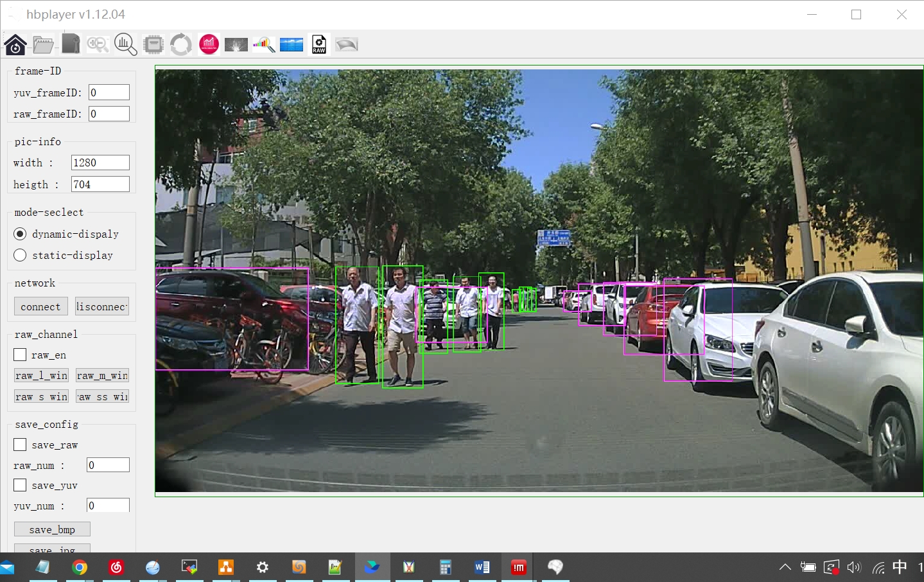
Task: Click the RAW file icon
Action: click(319, 44)
